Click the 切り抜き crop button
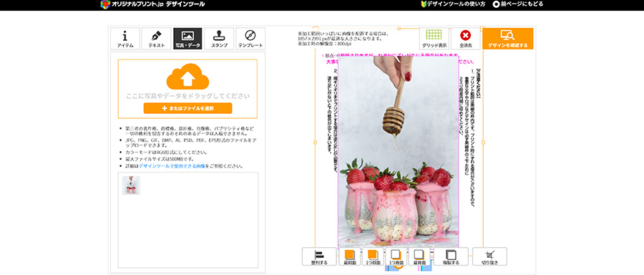Viewport: 644px width, 275px height. pos(489,256)
